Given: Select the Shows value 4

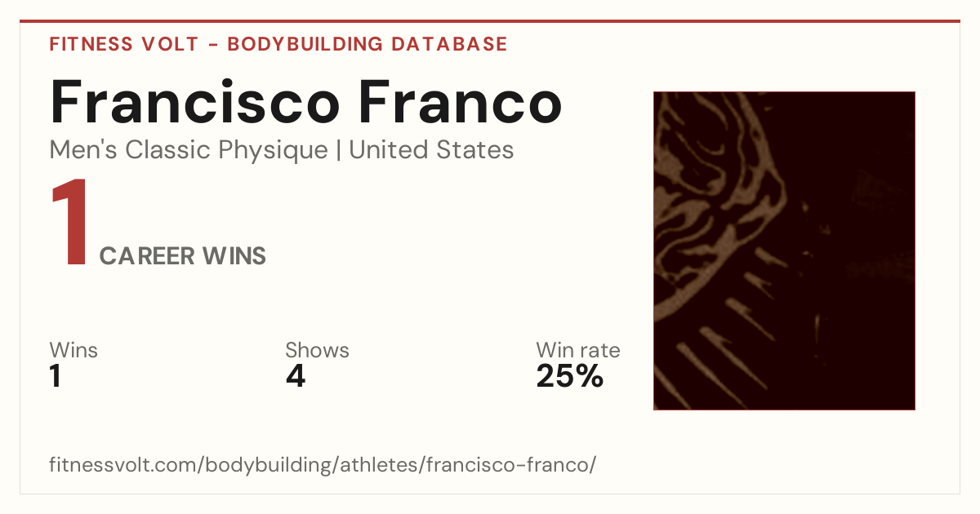Looking at the screenshot, I should point(296,377).
